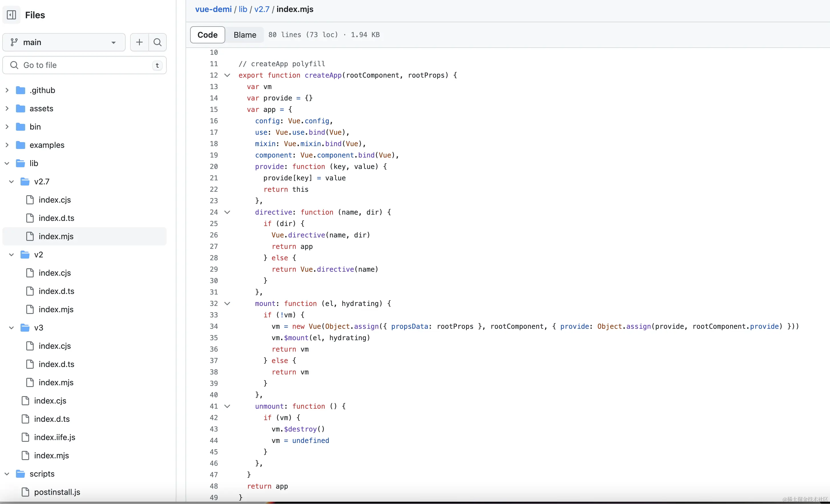Collapse the createApp function at line 12
This screenshot has width=830, height=504.
[227, 75]
